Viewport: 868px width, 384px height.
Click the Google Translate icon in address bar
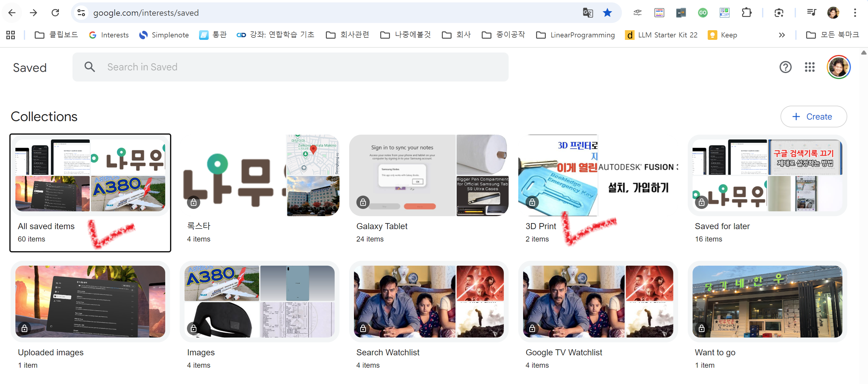pos(588,13)
